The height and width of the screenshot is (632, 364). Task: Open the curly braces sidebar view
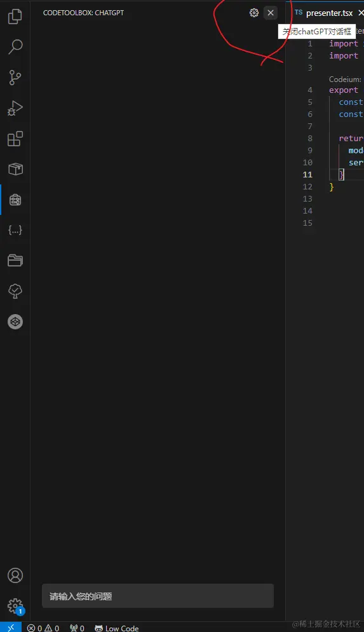click(x=15, y=230)
